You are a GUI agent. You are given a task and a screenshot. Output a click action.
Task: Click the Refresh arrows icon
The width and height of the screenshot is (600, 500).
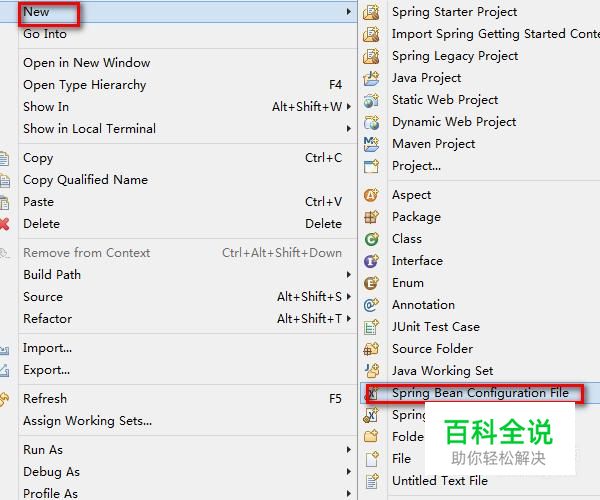(4, 399)
